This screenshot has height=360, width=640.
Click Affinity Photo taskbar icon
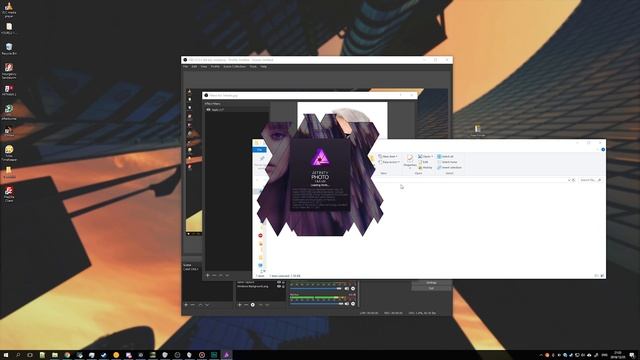pos(226,355)
